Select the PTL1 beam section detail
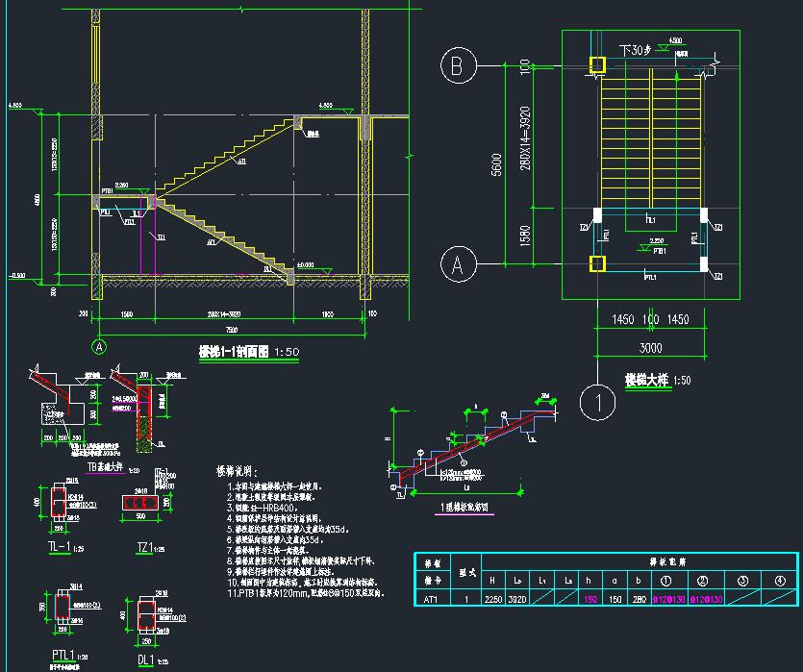 [63, 610]
